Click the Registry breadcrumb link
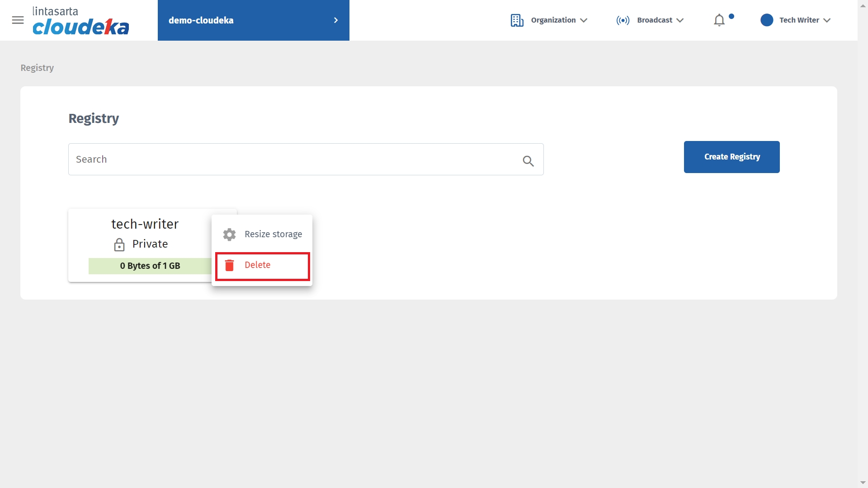Image resolution: width=868 pixels, height=488 pixels. click(37, 68)
